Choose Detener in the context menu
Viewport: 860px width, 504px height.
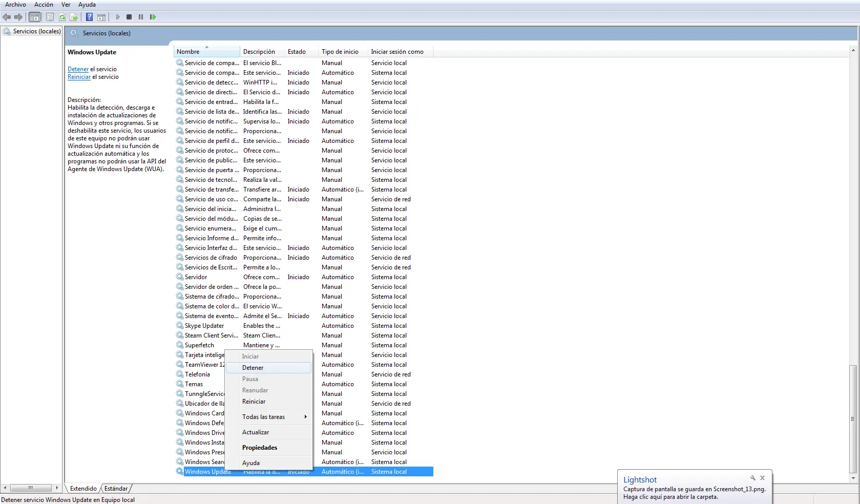[269, 368]
